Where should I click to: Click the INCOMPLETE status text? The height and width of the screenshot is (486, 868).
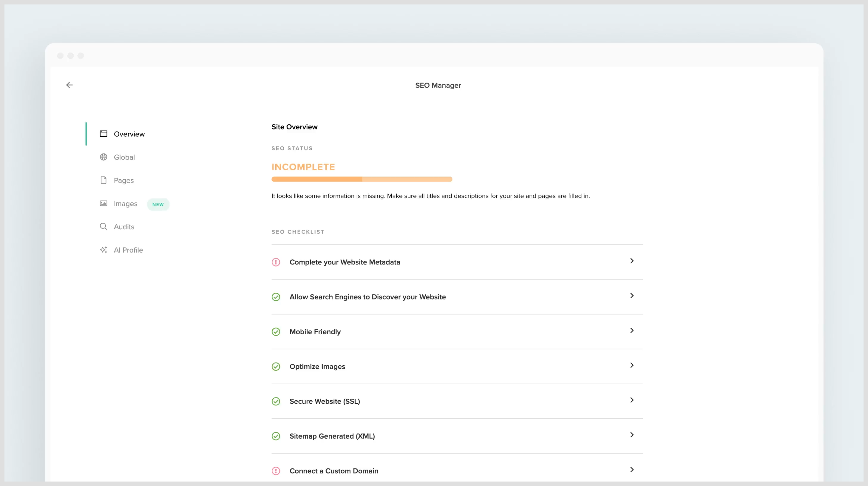point(303,167)
